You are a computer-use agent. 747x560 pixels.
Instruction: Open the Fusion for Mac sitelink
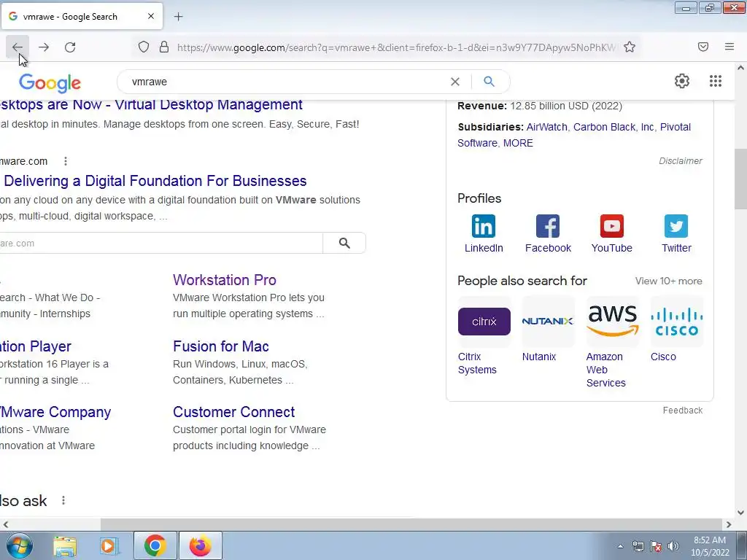point(220,346)
